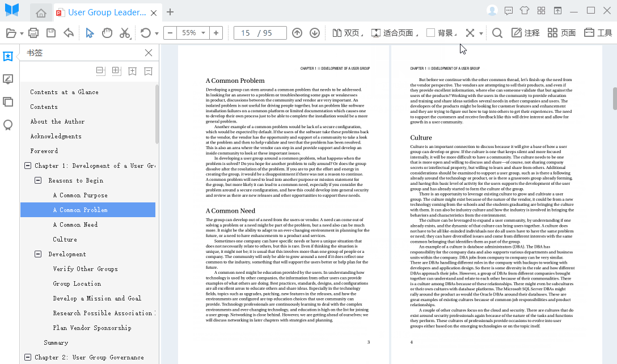Go to Culture bookmark

(65, 239)
